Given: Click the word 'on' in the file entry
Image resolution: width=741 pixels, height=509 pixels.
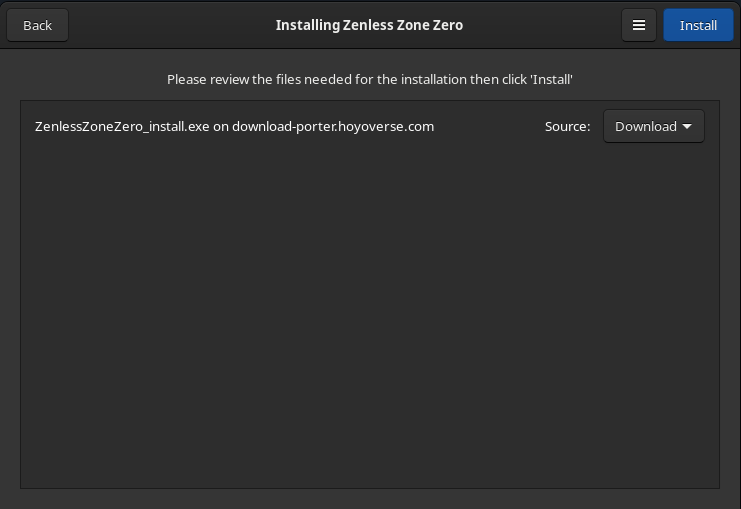Looking at the screenshot, I should 221,127.
